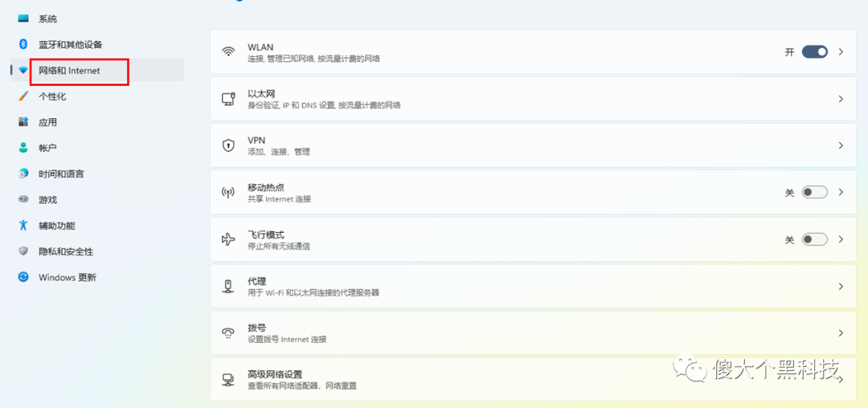This screenshot has width=868, height=408.
Task: Click the 个性化 paintbrush icon
Action: coord(23,96)
